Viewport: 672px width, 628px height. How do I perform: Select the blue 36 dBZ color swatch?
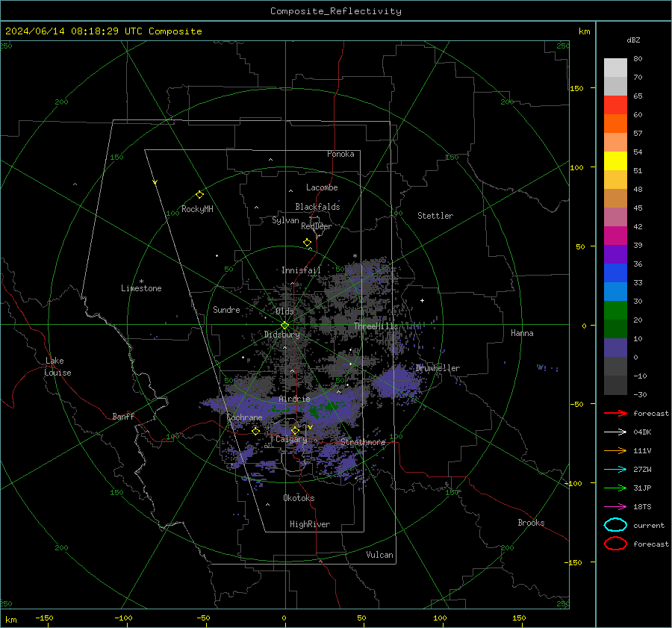615,273
